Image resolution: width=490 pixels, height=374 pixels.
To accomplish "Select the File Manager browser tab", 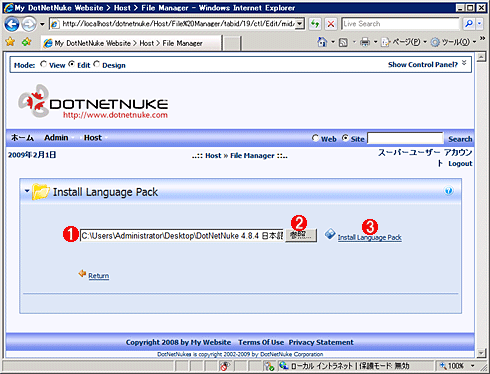I will tap(131, 43).
